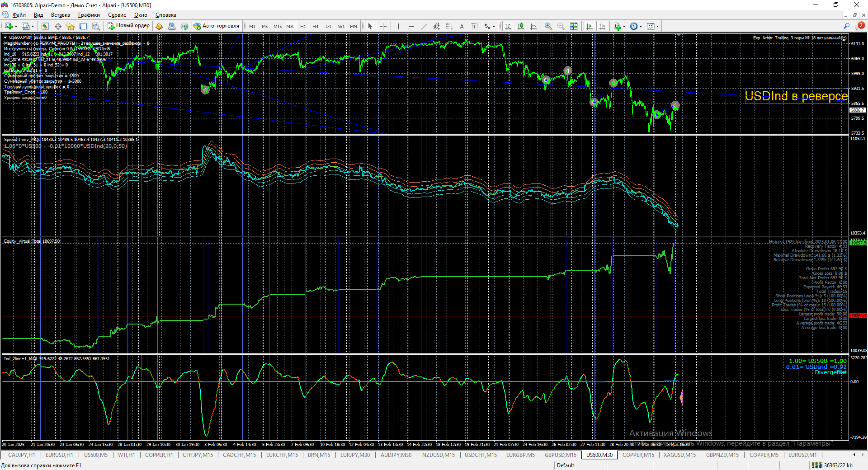The width and height of the screenshot is (868, 470).
Task: Click the gray trade arrow marker near 3 Feb
Action: pyautogui.click(x=205, y=89)
